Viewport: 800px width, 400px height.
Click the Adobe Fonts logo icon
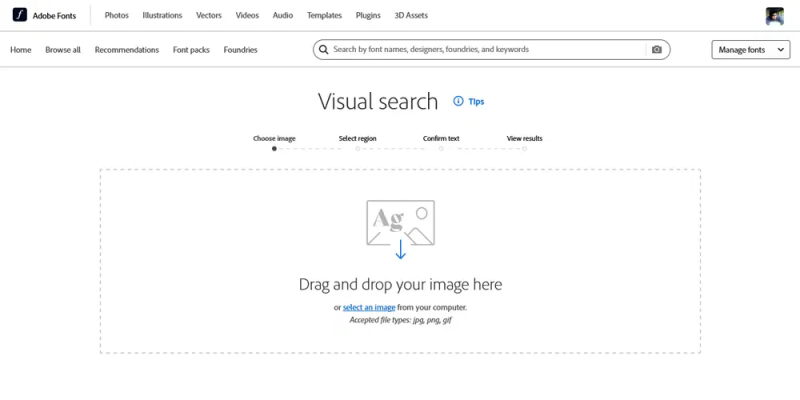pyautogui.click(x=19, y=15)
